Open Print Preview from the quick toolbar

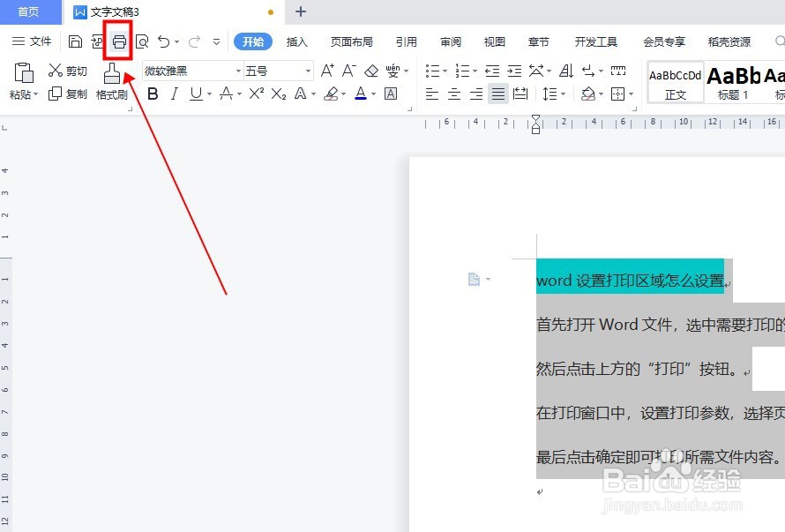pyautogui.click(x=142, y=41)
